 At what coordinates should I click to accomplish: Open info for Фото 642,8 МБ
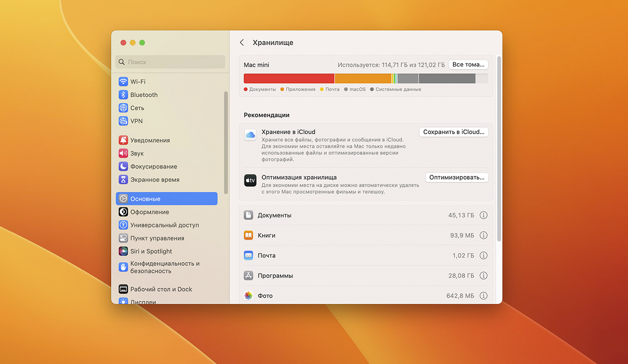click(484, 296)
